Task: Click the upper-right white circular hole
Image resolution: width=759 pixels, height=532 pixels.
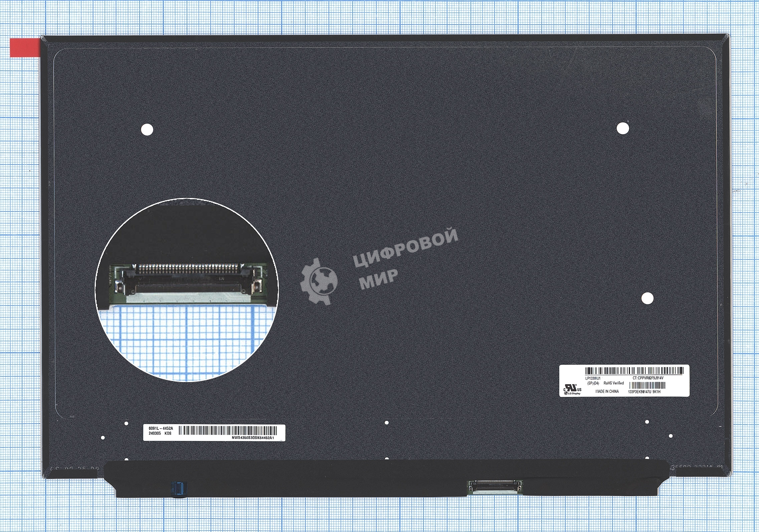Action: 623,128
